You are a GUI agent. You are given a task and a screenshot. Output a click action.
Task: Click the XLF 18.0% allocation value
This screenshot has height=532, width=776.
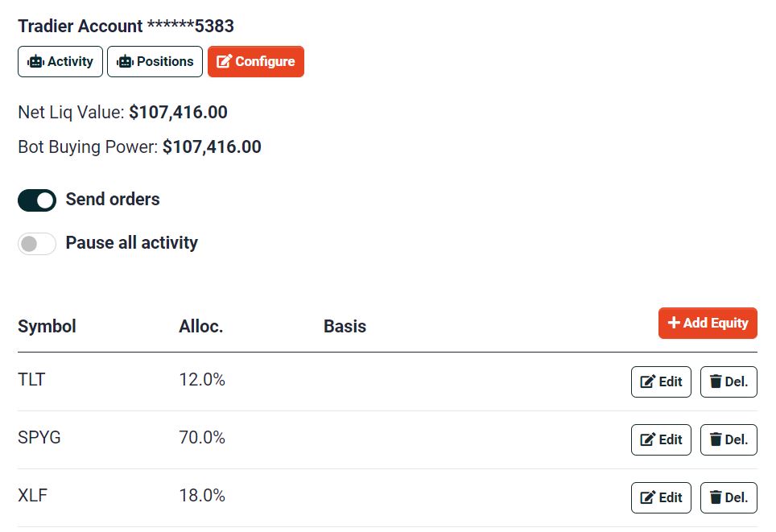pyautogui.click(x=202, y=496)
